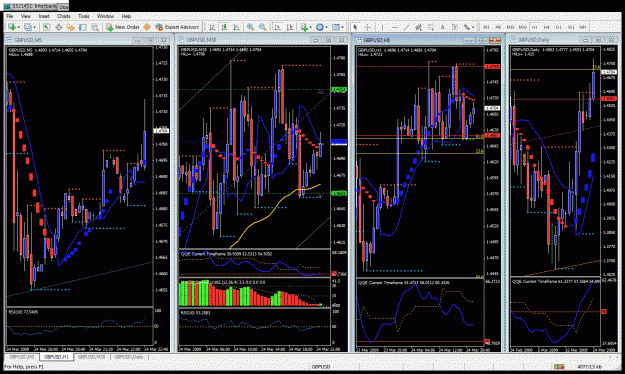Select the Line Chart type icon
The width and height of the screenshot is (625, 374).
(236, 27)
